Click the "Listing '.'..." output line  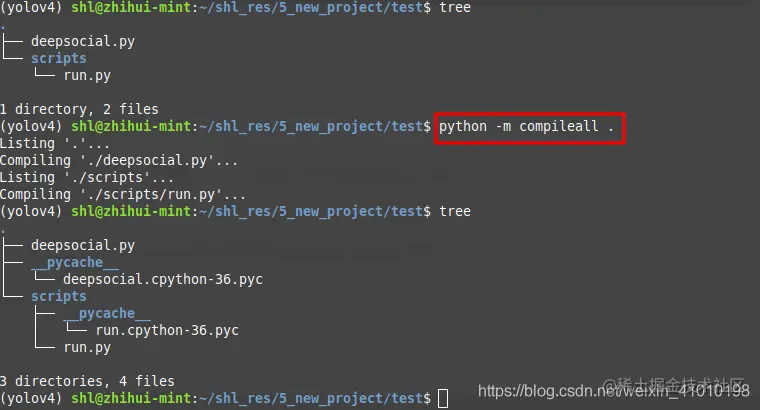[54, 143]
